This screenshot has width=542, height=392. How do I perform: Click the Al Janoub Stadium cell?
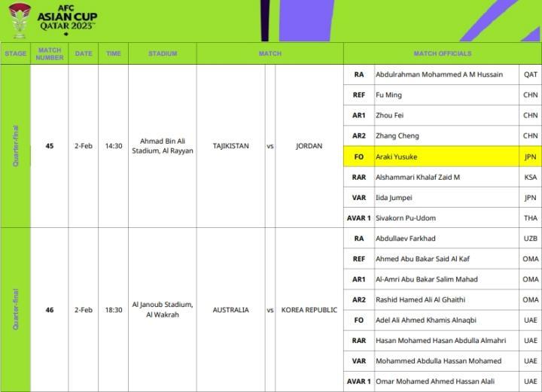pyautogui.click(x=163, y=310)
